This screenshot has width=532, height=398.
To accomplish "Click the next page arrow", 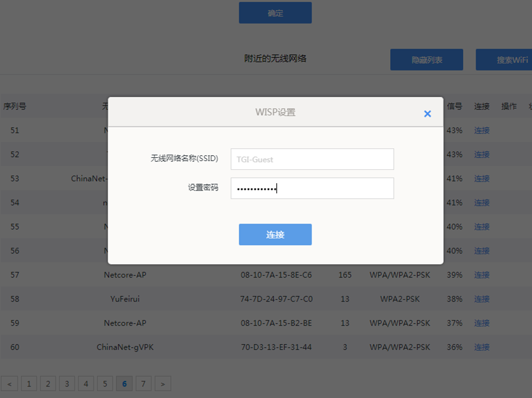I will (162, 383).
